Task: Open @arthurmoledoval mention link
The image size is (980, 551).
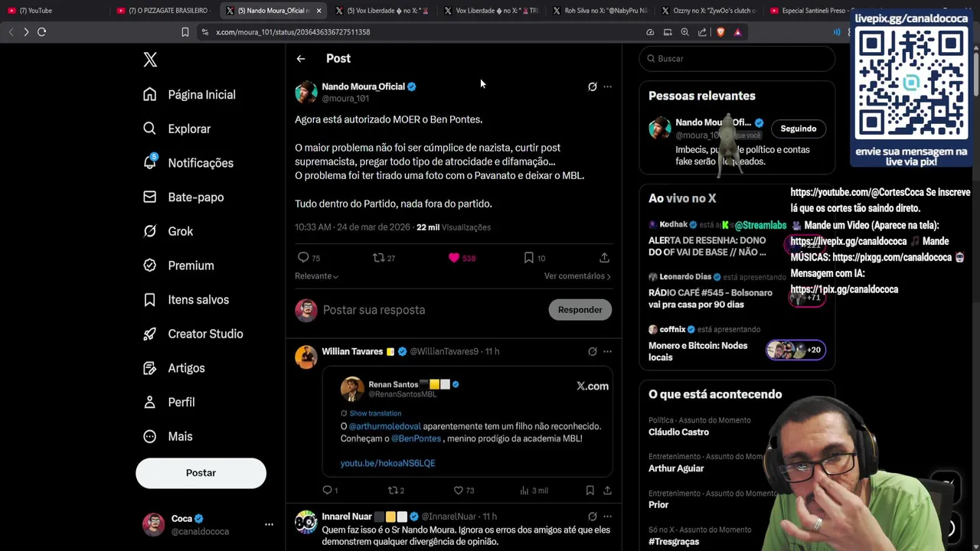Action: pos(385,426)
